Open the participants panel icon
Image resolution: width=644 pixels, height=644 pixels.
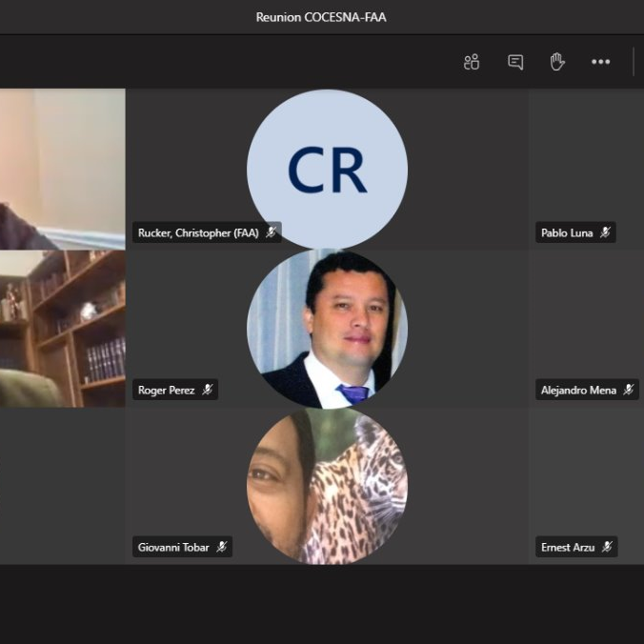click(x=472, y=62)
